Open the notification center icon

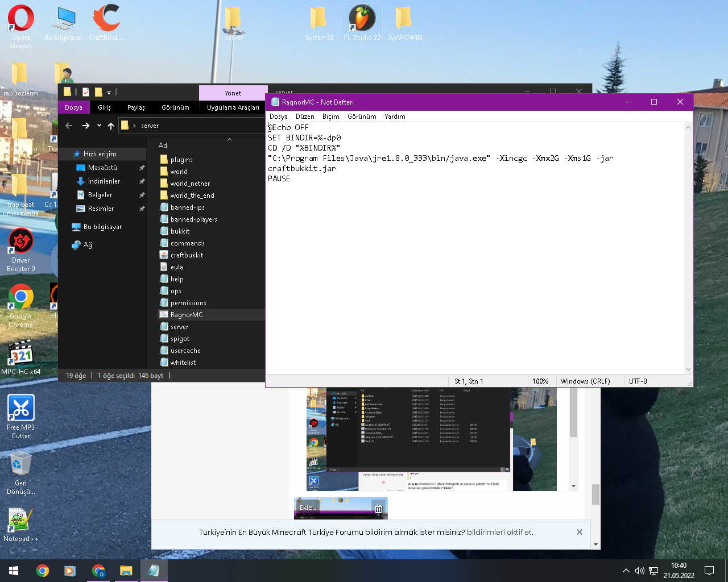(x=709, y=571)
